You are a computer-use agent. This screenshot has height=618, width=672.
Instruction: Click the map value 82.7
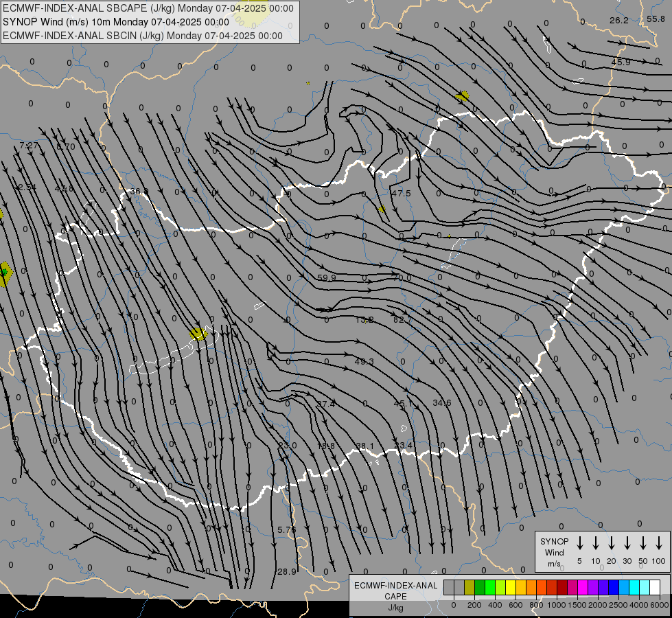[402, 319]
